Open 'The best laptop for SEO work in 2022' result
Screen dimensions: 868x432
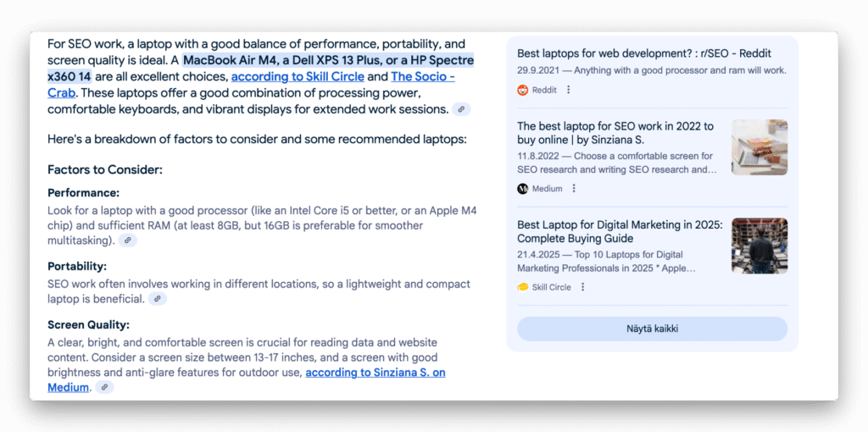coord(615,133)
